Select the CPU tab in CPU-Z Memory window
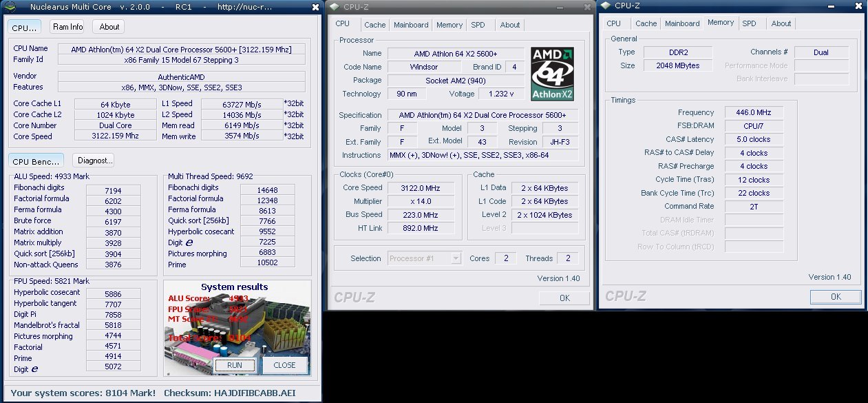Screen dimensions: 868x403 pos(613,23)
